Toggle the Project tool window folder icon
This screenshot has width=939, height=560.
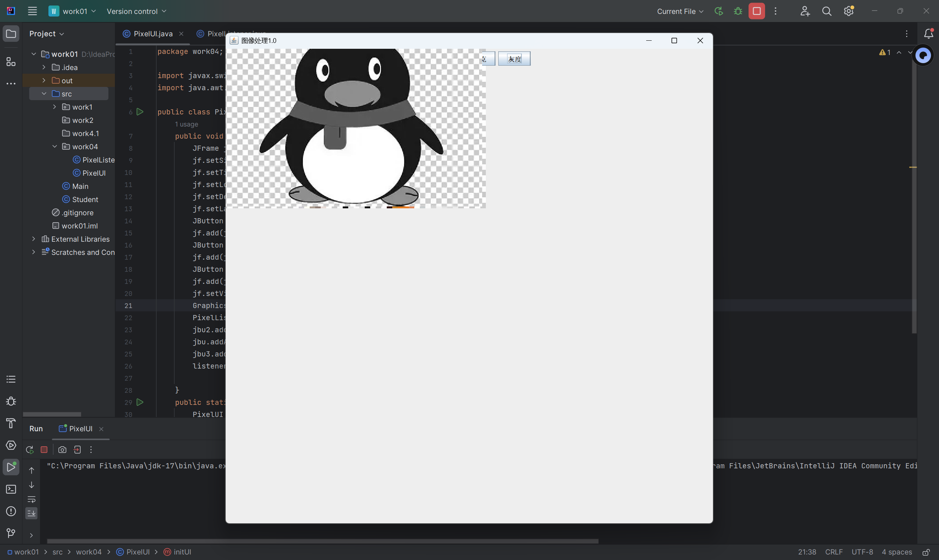11,34
